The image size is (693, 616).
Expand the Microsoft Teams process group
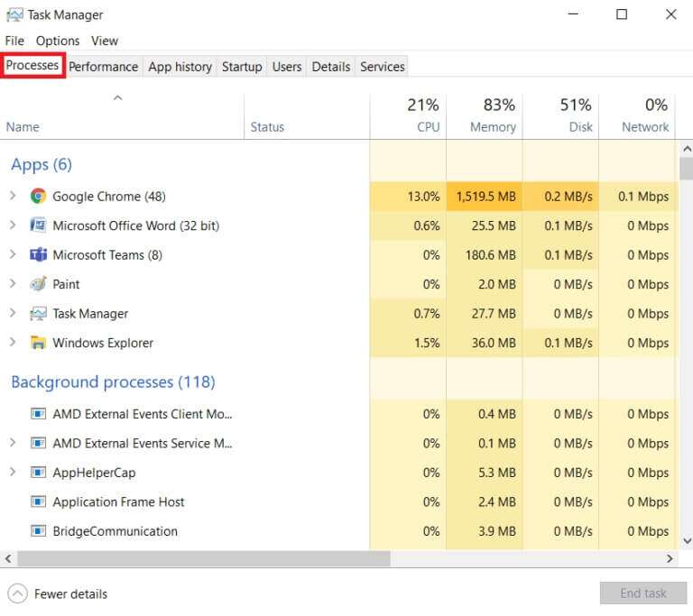[x=13, y=254]
